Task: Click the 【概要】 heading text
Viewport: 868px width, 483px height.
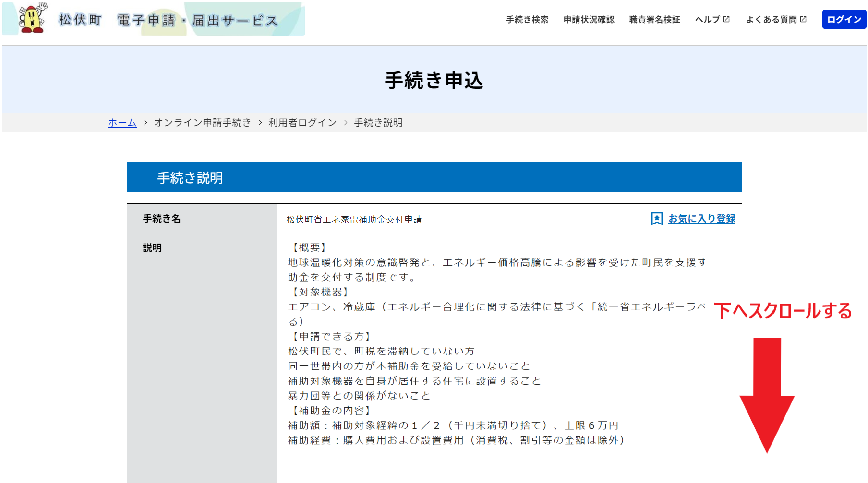Action: click(310, 247)
